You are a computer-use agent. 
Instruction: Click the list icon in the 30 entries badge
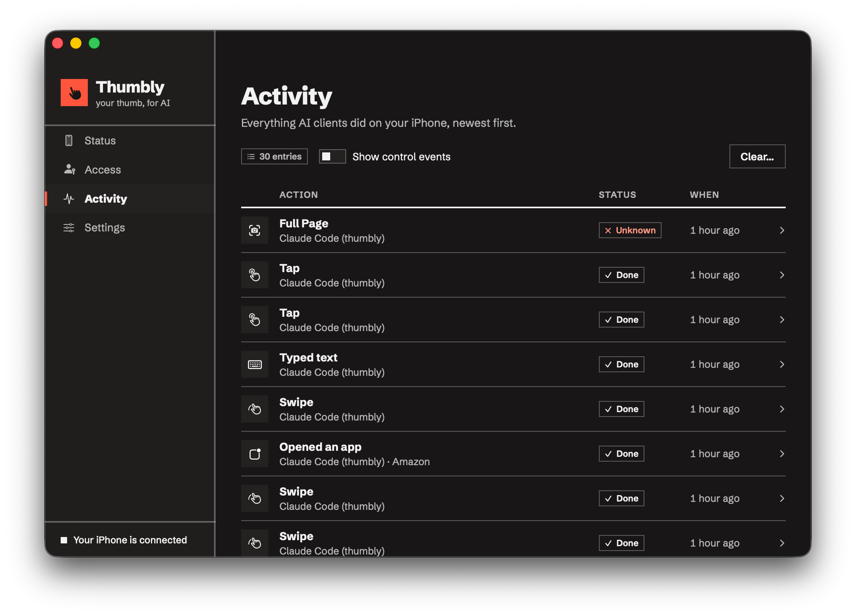tap(251, 156)
